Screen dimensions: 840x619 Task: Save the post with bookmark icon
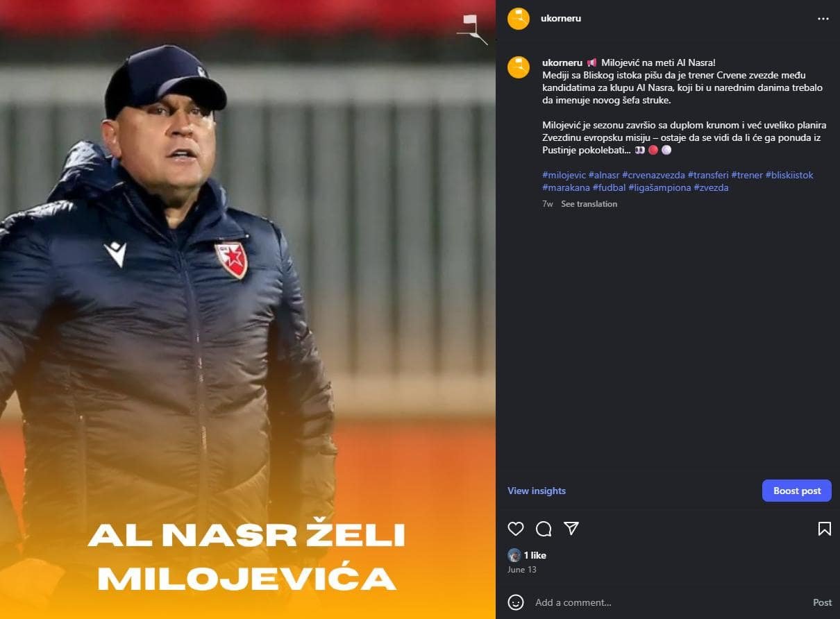(824, 529)
